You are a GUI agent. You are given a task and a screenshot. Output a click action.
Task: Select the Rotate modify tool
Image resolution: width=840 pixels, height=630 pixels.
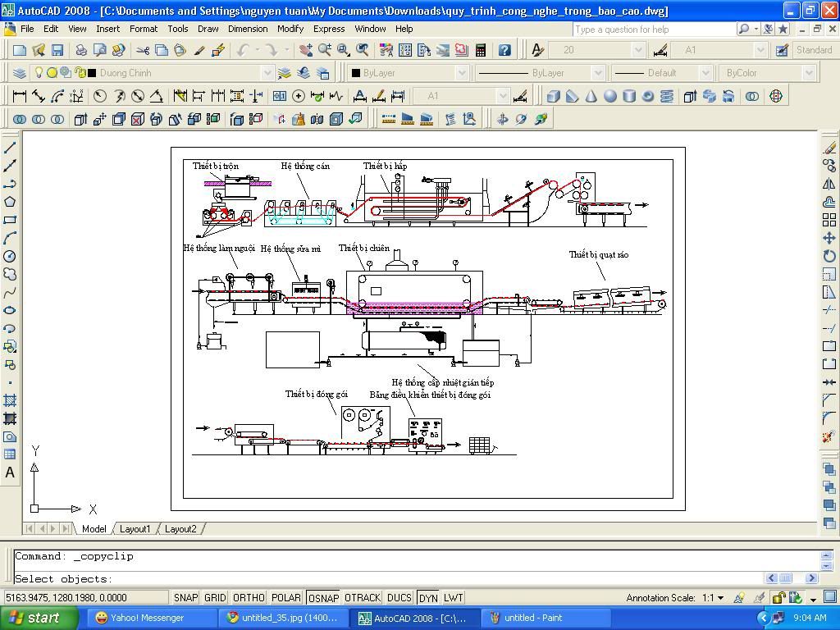click(829, 256)
